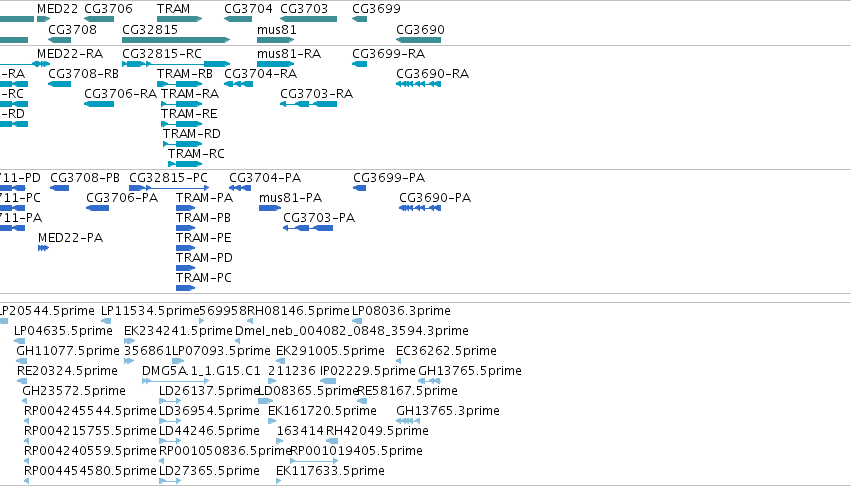Click the RE58167.5prime EST label

point(408,391)
